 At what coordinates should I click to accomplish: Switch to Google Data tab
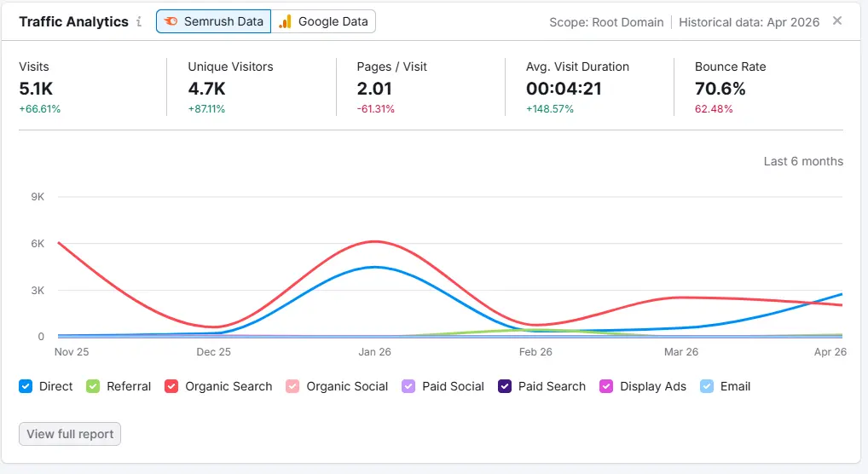click(x=323, y=21)
